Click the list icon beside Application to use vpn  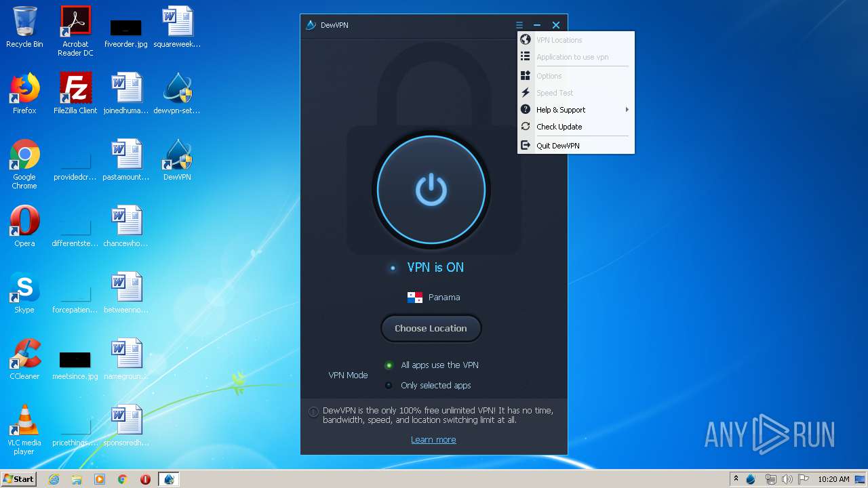tap(525, 57)
